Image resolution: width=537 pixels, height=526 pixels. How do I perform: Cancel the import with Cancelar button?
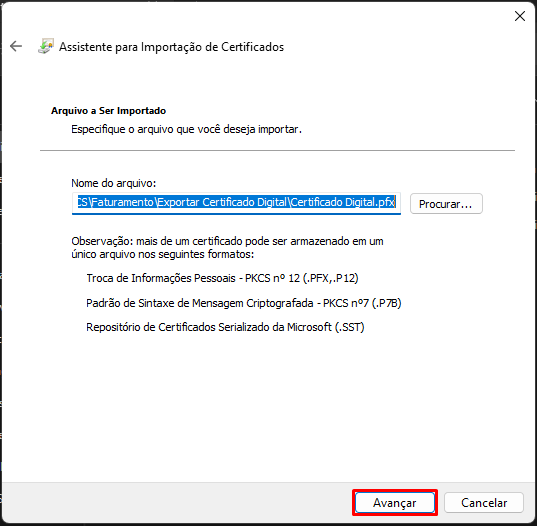click(x=484, y=502)
